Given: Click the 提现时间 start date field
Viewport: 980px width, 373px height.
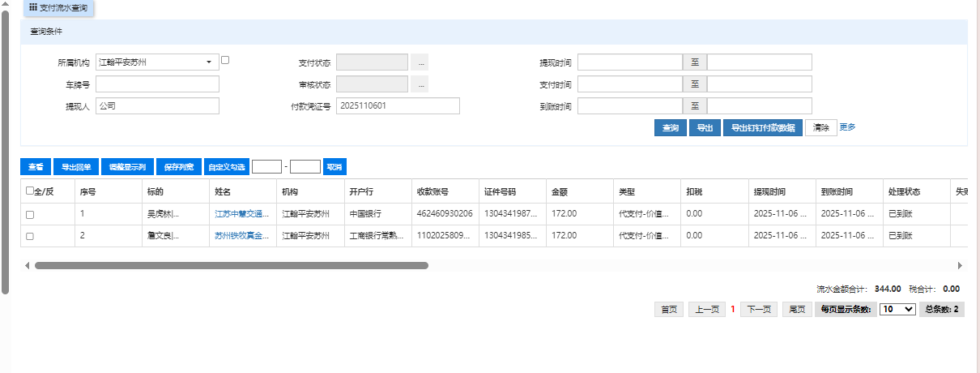Looking at the screenshot, I should [630, 62].
